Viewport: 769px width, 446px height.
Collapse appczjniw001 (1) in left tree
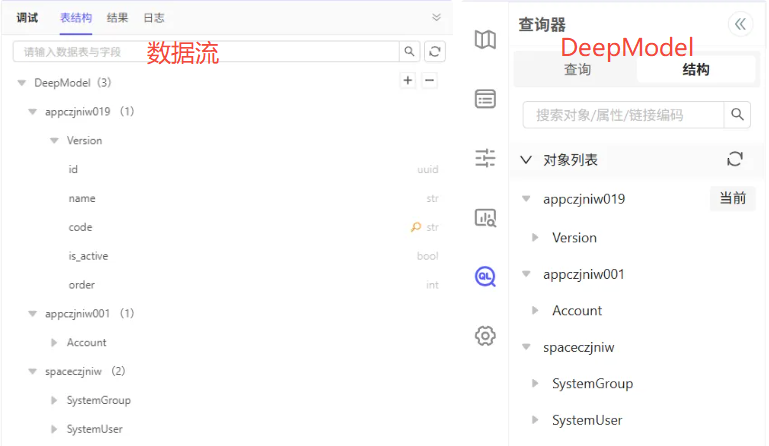pyautogui.click(x=32, y=314)
